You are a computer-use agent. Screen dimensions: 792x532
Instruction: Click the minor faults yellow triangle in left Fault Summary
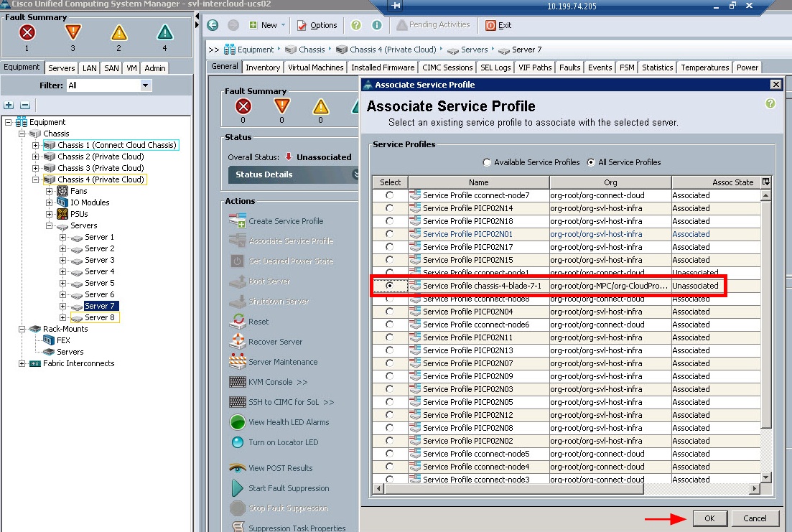[118, 32]
